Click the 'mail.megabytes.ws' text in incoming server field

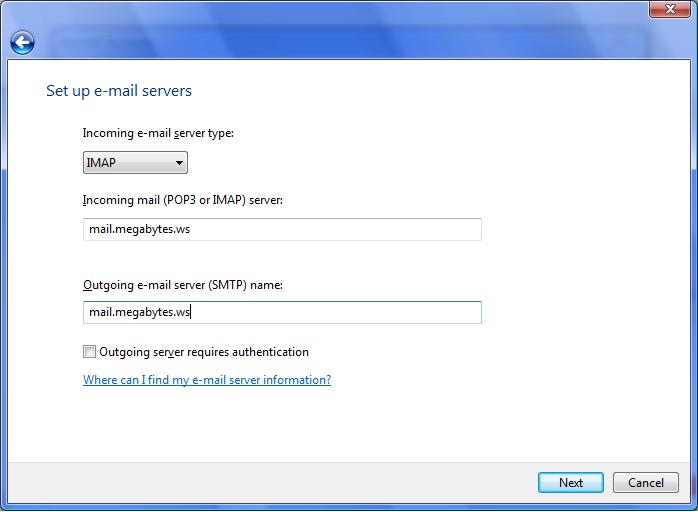click(x=139, y=229)
